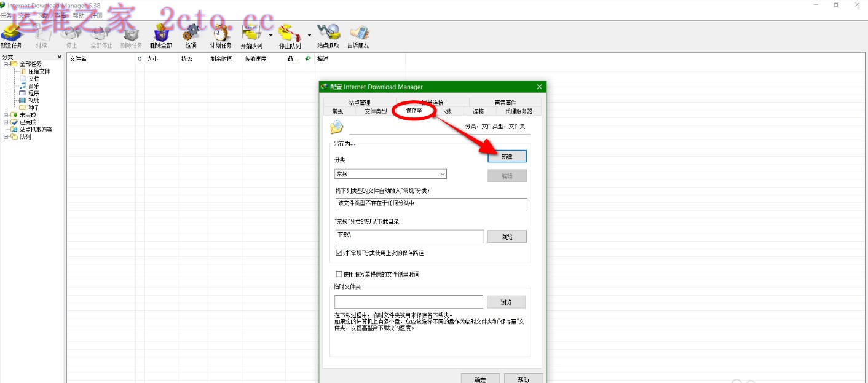The height and width of the screenshot is (383, 868).
Task: Sort by File Name (文件名) column header
Action: pos(101,59)
